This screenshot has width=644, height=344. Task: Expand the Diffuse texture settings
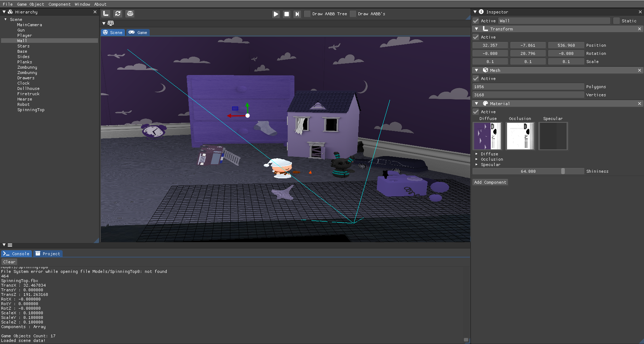tap(477, 154)
